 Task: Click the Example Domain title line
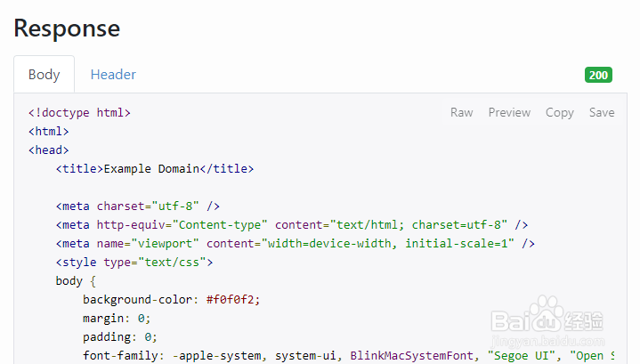click(155, 168)
